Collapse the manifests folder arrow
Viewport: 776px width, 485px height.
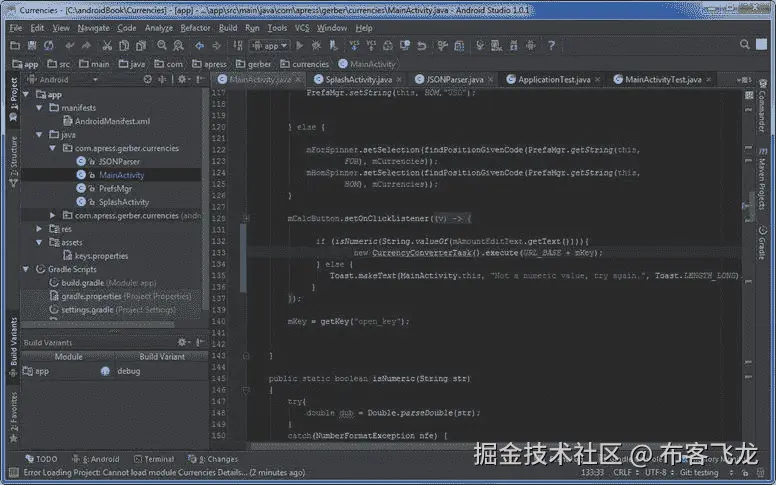point(39,107)
